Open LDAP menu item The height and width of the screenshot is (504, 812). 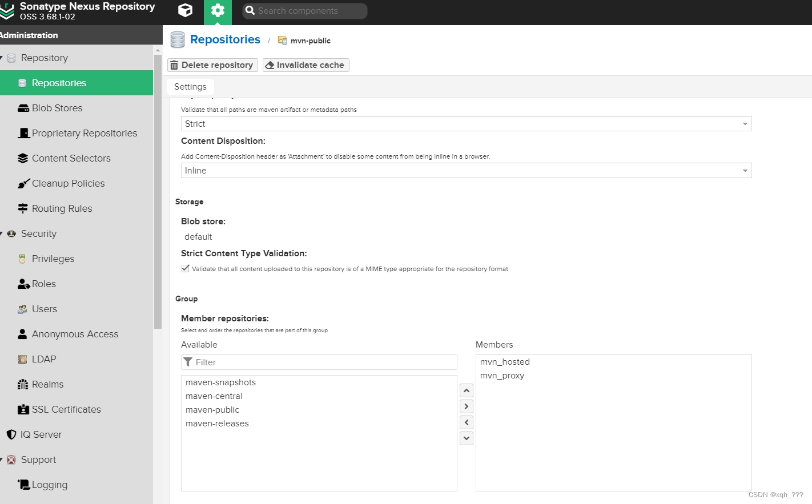(77, 359)
